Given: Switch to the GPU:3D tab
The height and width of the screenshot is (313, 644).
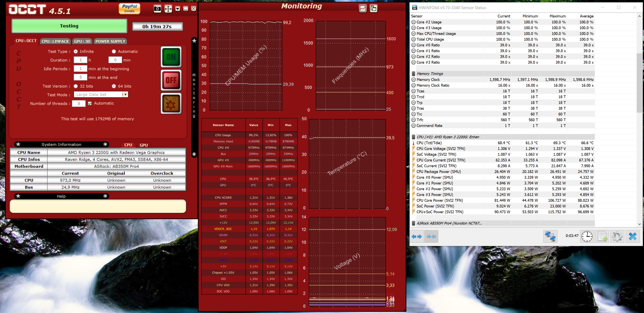Looking at the screenshot, I should coord(82,41).
